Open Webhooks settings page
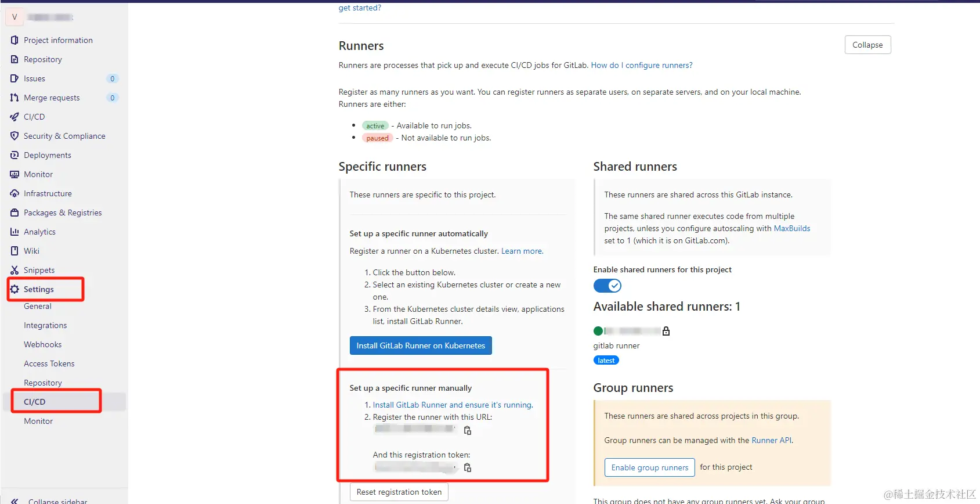980x504 pixels. [43, 344]
